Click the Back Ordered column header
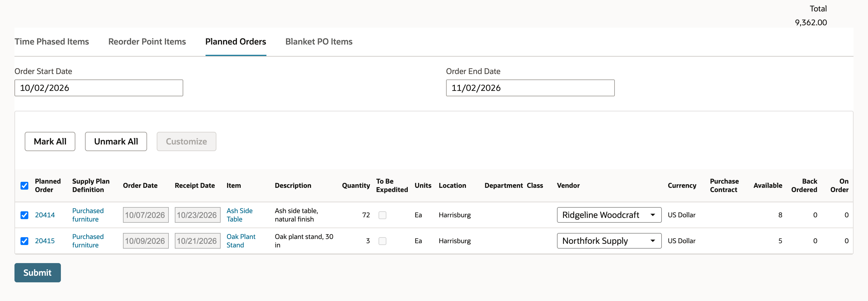 tap(804, 185)
